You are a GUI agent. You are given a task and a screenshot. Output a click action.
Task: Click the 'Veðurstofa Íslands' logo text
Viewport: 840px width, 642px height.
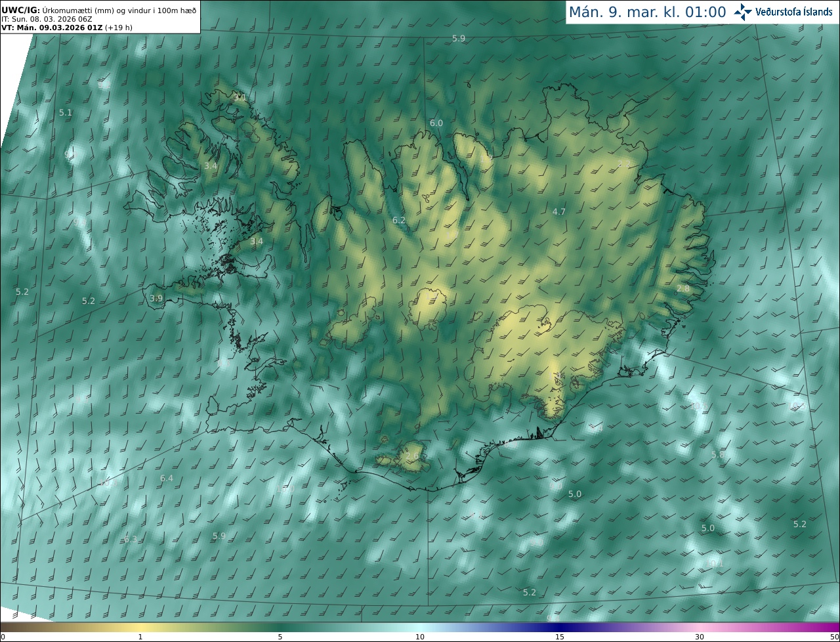[794, 12]
